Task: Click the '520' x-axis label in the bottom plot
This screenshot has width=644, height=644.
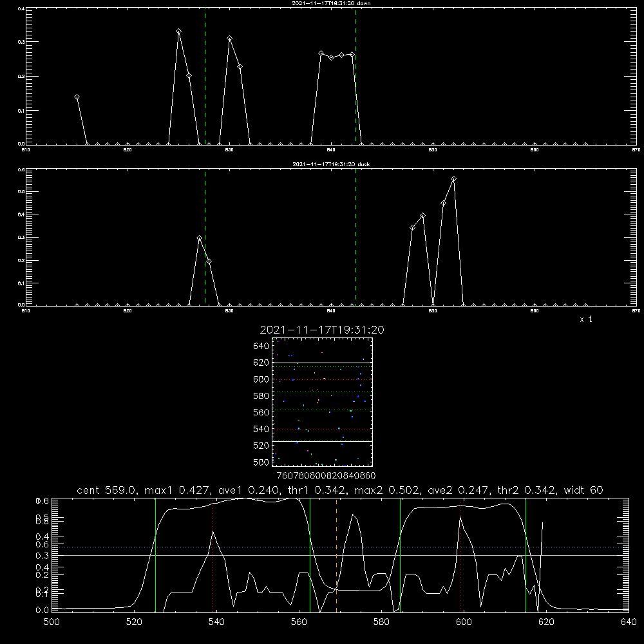Action: click(134, 622)
